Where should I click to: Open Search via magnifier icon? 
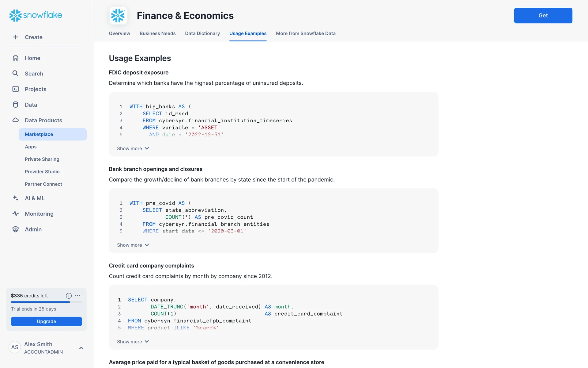pyautogui.click(x=15, y=73)
